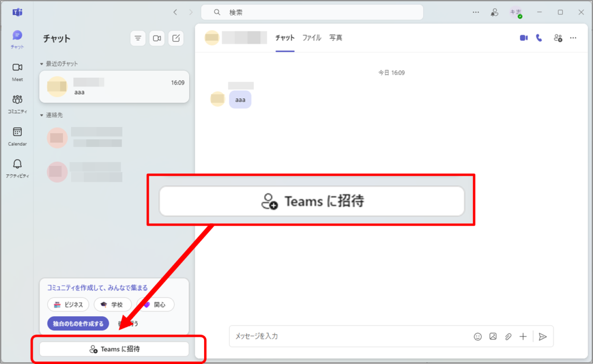Collapse the 連絡先 section

pyautogui.click(x=51, y=115)
